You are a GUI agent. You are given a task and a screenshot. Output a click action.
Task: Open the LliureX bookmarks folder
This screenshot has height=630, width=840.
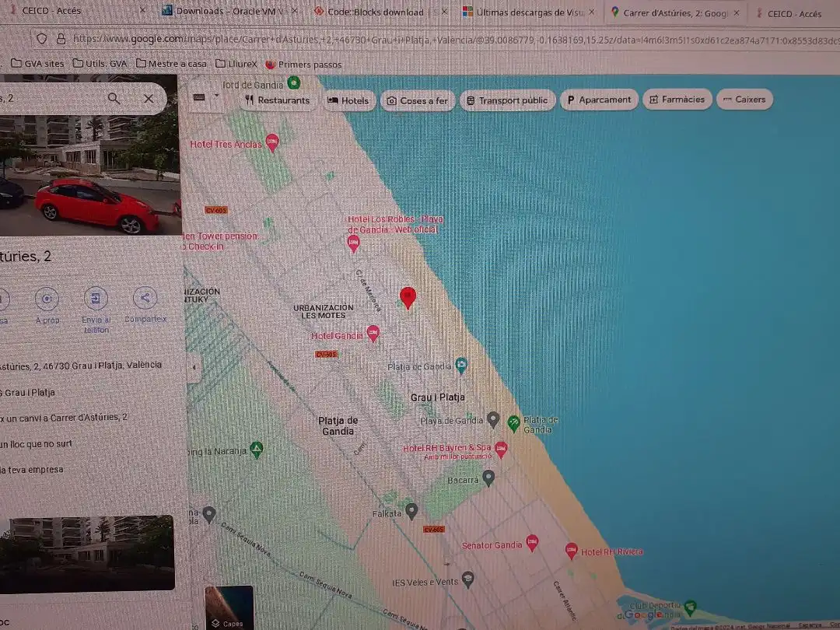pyautogui.click(x=236, y=64)
